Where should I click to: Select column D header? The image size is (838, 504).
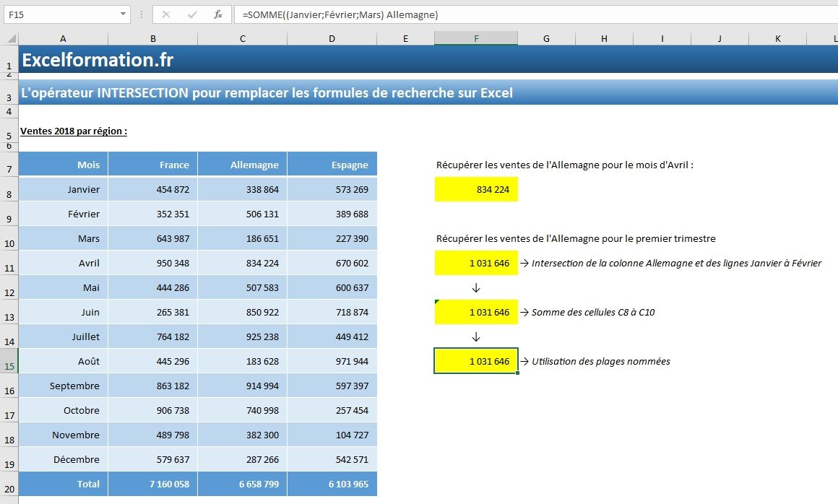(x=332, y=38)
